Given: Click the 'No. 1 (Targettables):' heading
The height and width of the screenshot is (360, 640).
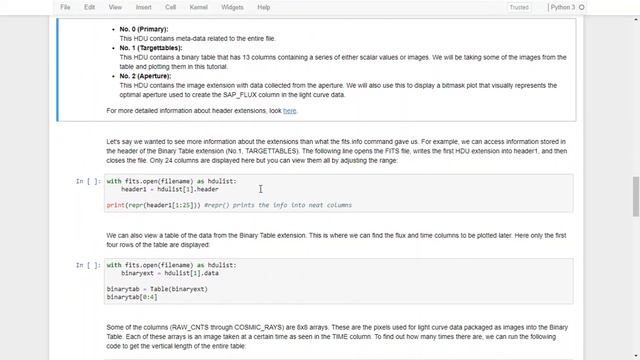Looking at the screenshot, I should [x=151, y=48].
